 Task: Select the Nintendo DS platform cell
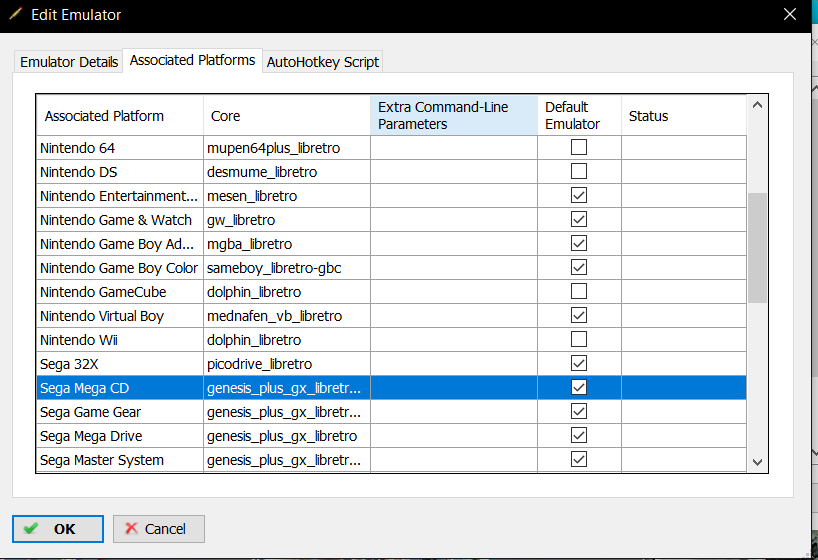pos(119,172)
